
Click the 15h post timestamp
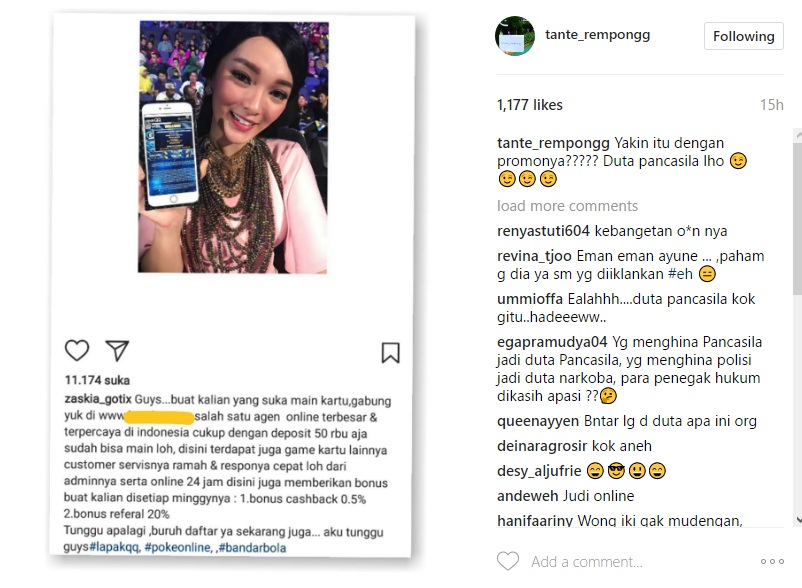[x=771, y=105]
